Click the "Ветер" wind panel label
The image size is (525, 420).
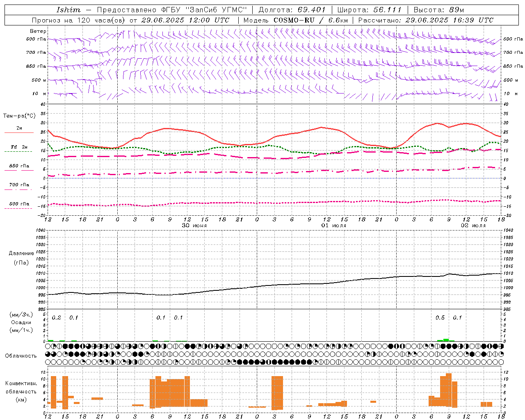[38, 31]
